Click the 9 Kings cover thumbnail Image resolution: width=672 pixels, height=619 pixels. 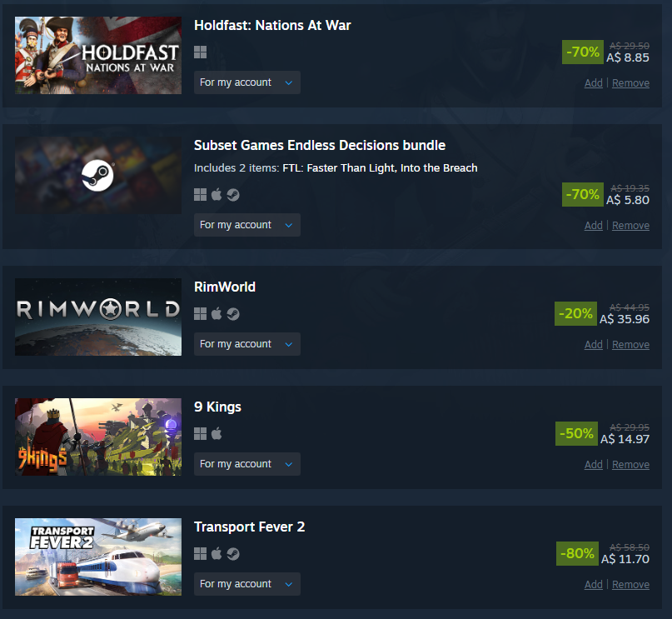pyautogui.click(x=98, y=437)
